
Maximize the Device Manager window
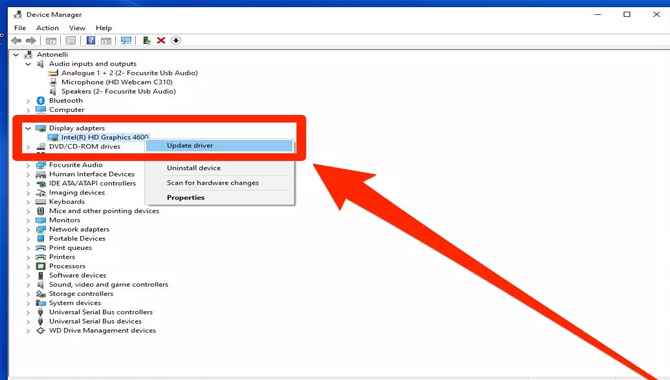pyautogui.click(x=627, y=15)
